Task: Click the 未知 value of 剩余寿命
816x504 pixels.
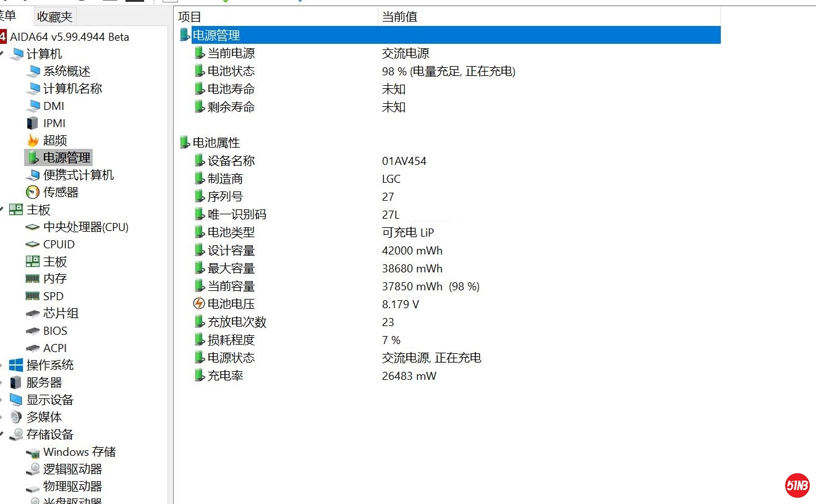Action: point(394,107)
